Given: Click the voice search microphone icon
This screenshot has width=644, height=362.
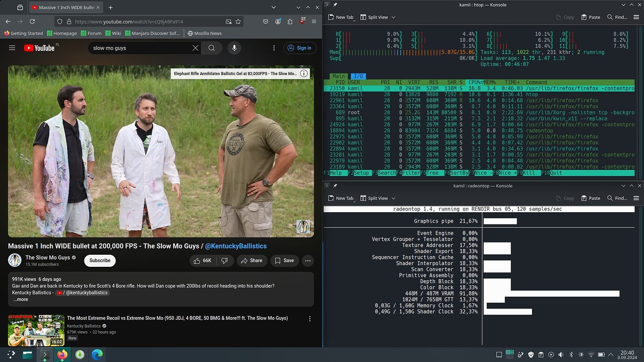Looking at the screenshot, I should [234, 48].
